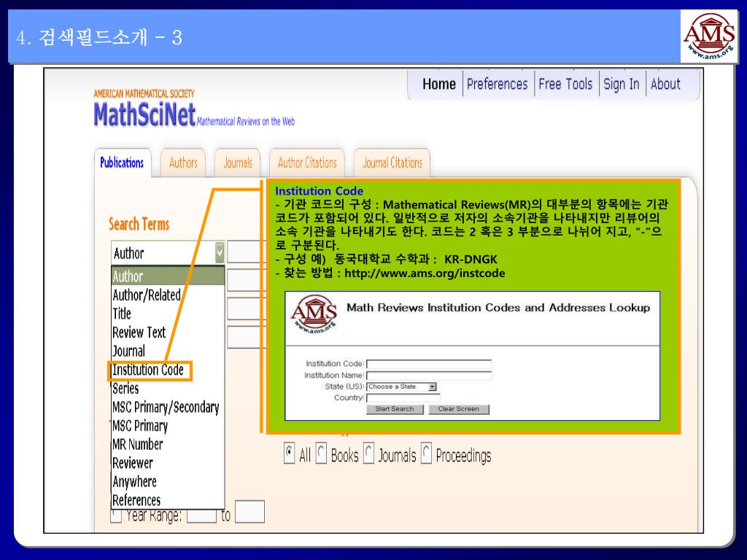This screenshot has width=747, height=560.
Task: Open the About page
Action: click(x=665, y=85)
